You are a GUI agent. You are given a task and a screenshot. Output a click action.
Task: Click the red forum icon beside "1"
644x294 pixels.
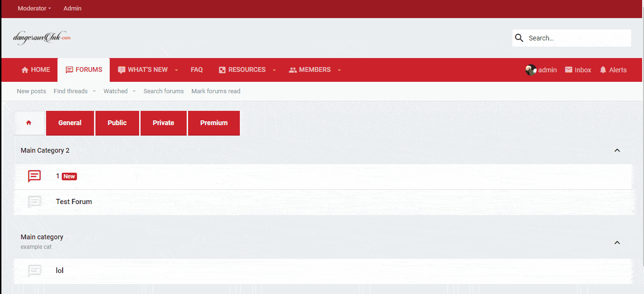tap(35, 176)
